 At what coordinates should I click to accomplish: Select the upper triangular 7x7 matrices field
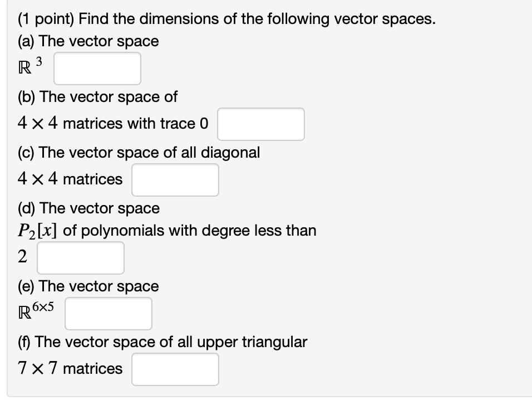pos(175,369)
